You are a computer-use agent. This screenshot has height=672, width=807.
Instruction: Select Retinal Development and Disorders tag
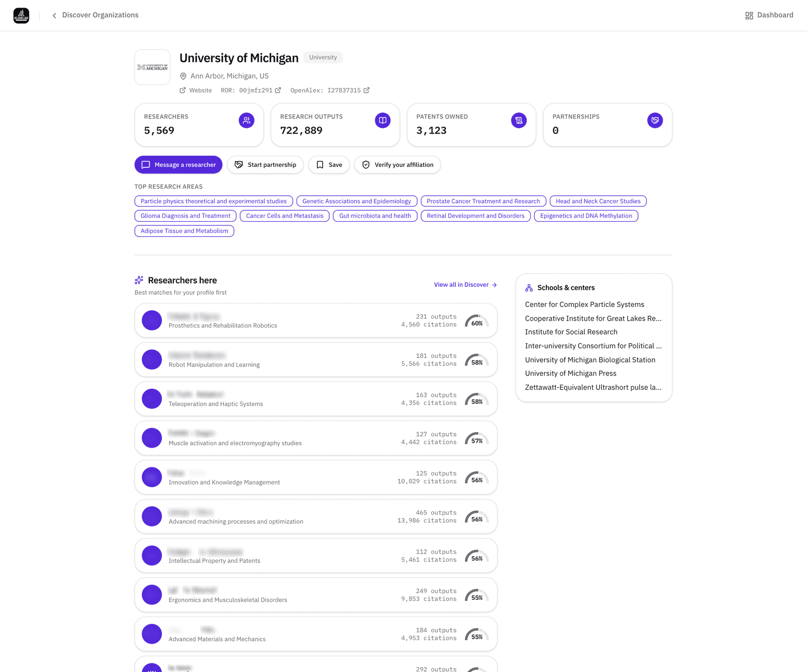pos(476,216)
